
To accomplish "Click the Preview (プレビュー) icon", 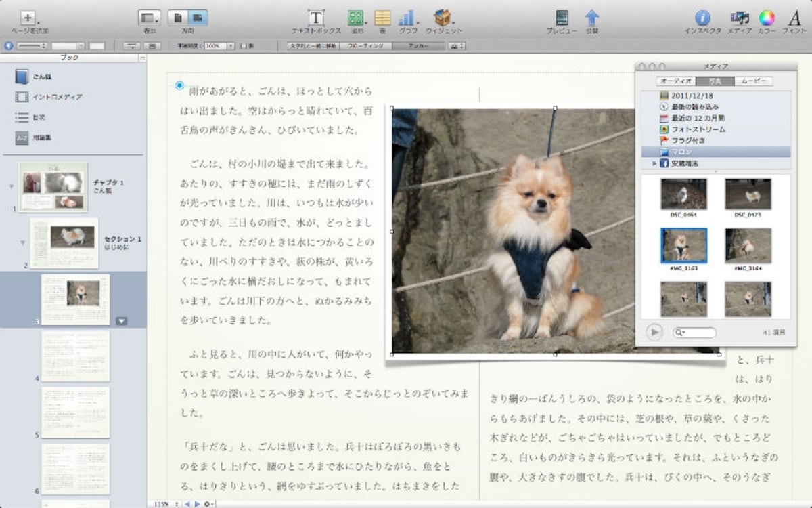I will coord(562,18).
